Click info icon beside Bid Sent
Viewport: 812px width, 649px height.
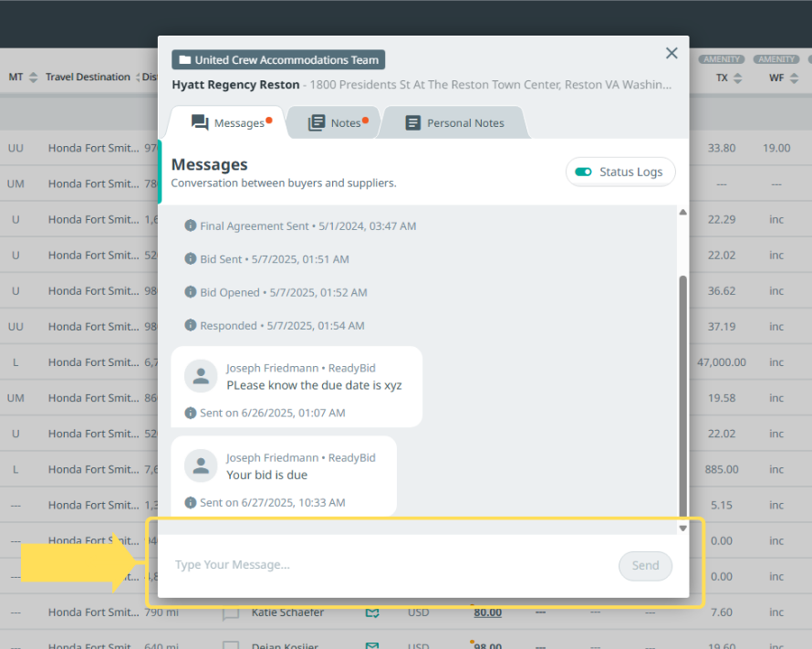(x=191, y=259)
